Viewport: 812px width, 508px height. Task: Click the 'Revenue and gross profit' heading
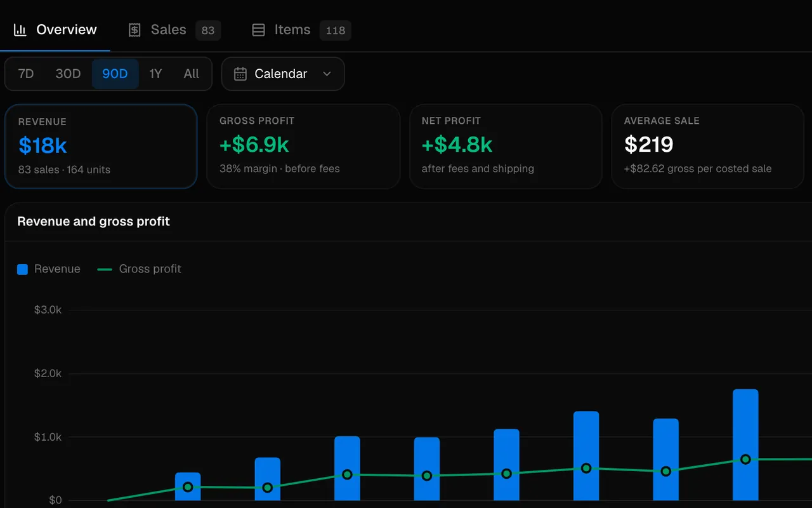[93, 222]
